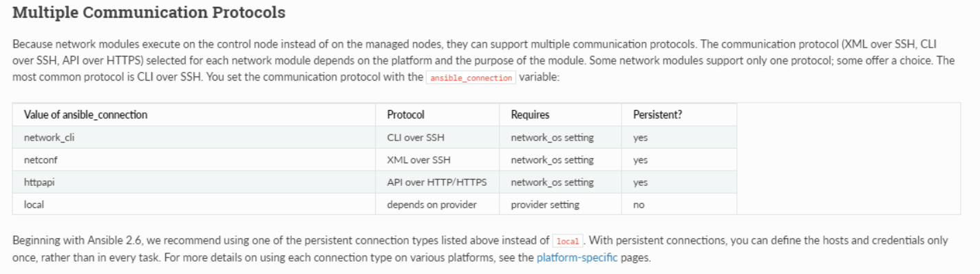The height and width of the screenshot is (274, 980).
Task: Select the netconf table cell
Action: 194,160
